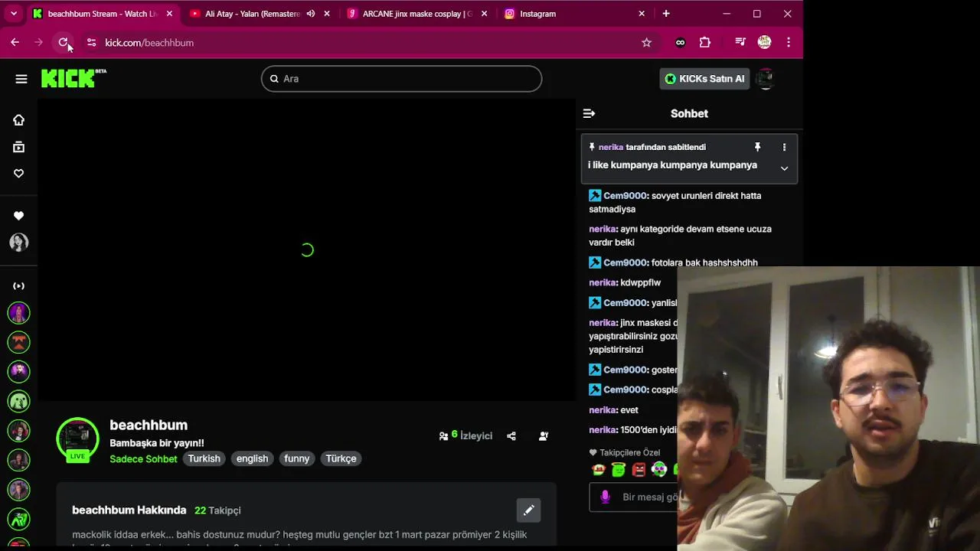Bookmark this page with star icon

[646, 43]
